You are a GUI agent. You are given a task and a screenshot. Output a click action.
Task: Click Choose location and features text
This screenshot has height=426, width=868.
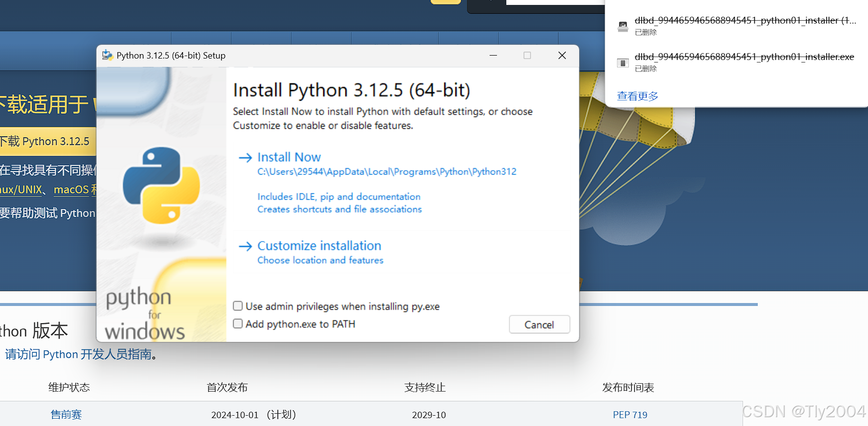[320, 260]
